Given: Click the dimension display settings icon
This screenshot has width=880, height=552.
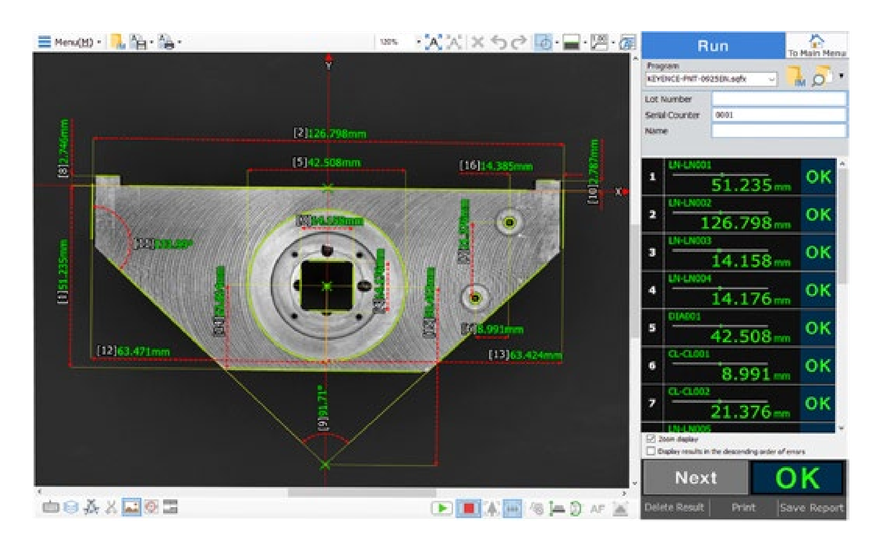Looking at the screenshot, I should coord(599,42).
